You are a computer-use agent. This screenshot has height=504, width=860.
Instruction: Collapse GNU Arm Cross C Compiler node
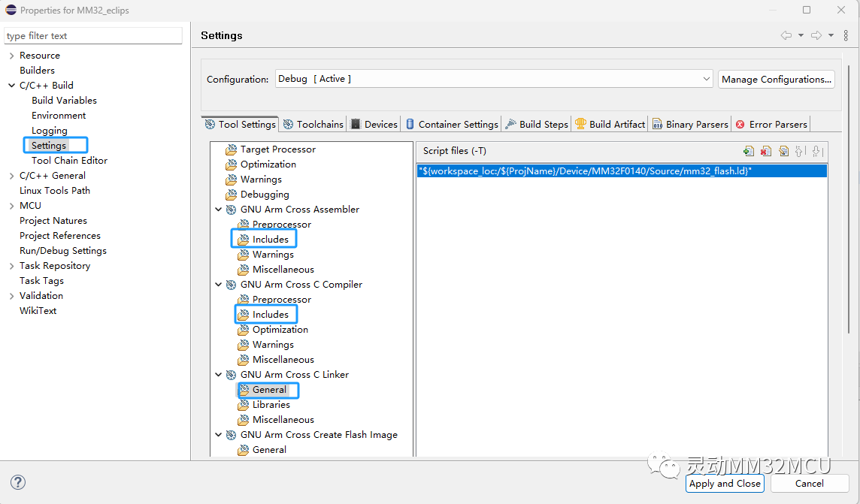coord(219,285)
